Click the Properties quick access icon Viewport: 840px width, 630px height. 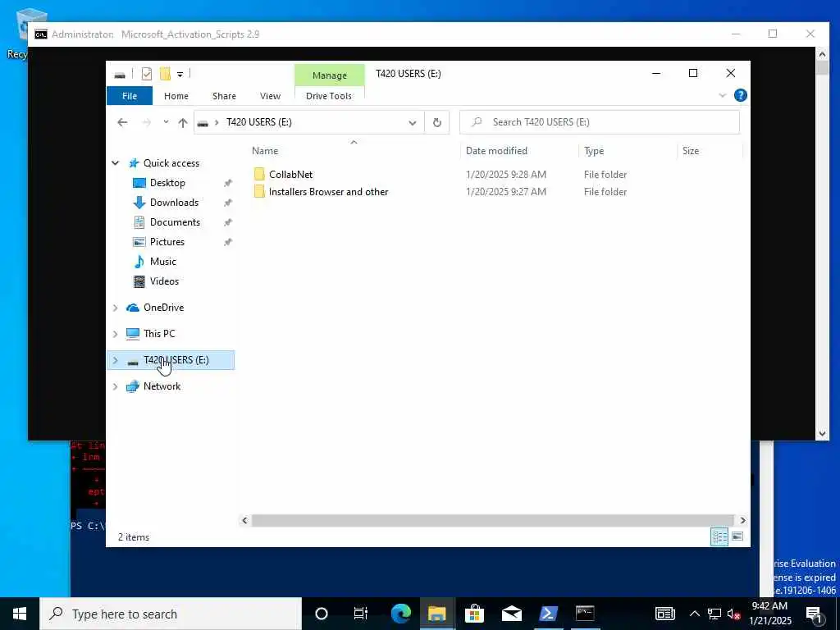[146, 74]
